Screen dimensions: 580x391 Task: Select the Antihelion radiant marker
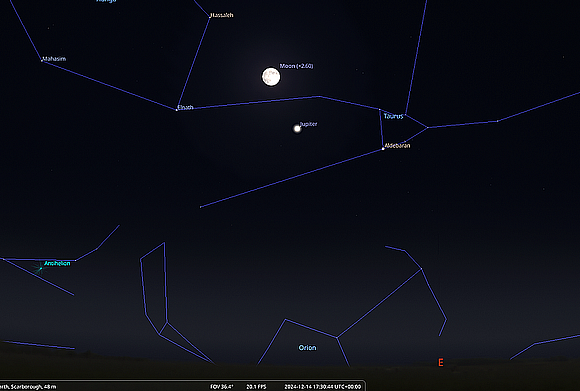(40, 269)
